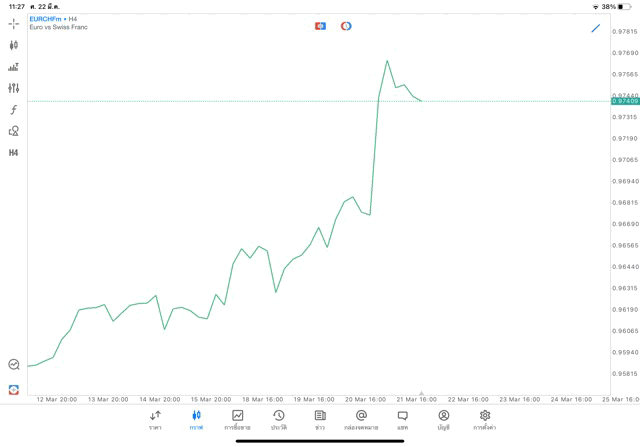Go to the ข่าว (News) tab
This screenshot has height=447, width=640.
320,420
